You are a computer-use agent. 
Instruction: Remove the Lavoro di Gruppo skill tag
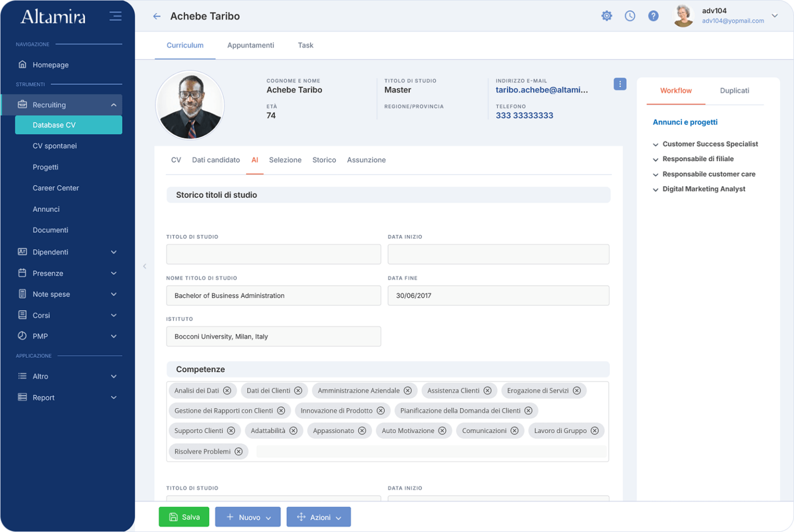tap(594, 431)
